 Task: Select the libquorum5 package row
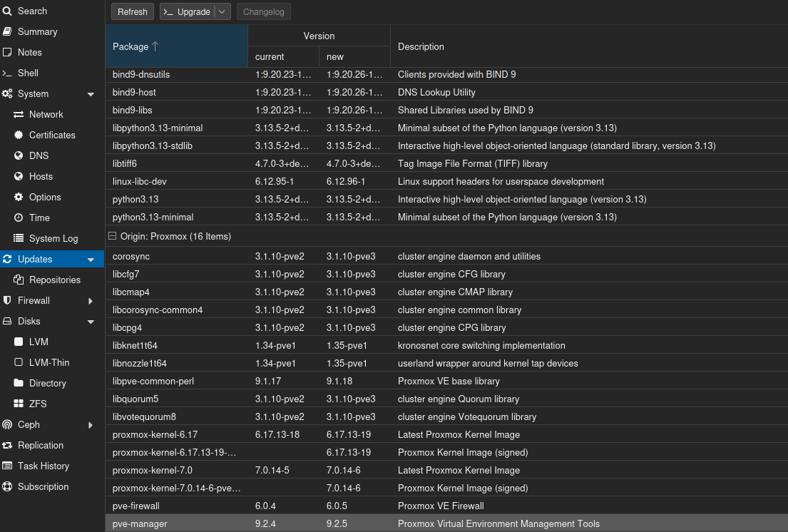pyautogui.click(x=446, y=399)
